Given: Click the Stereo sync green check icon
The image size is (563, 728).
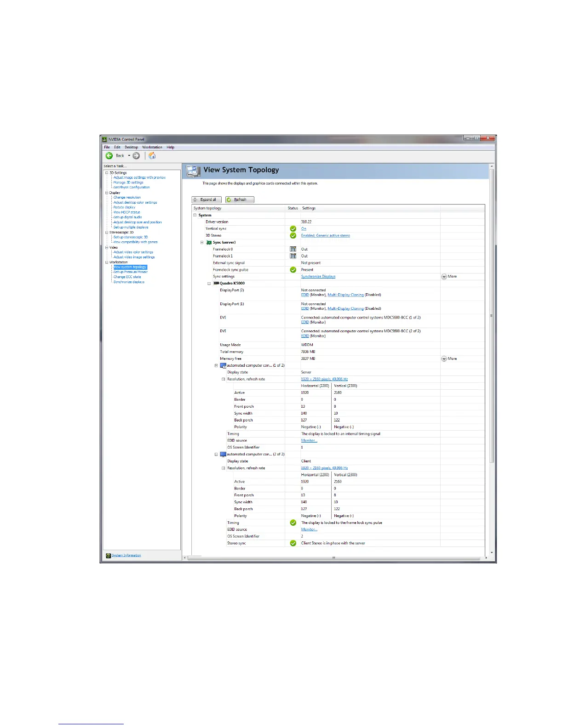Looking at the screenshot, I should (x=293, y=543).
